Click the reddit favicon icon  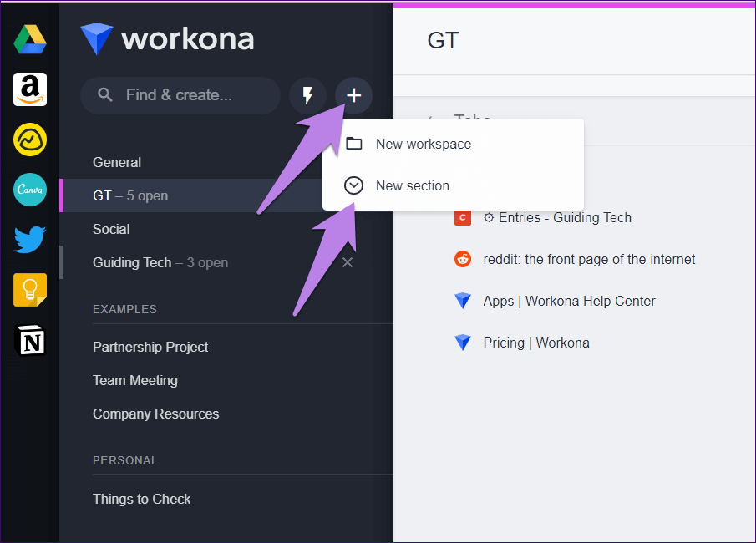[463, 260]
